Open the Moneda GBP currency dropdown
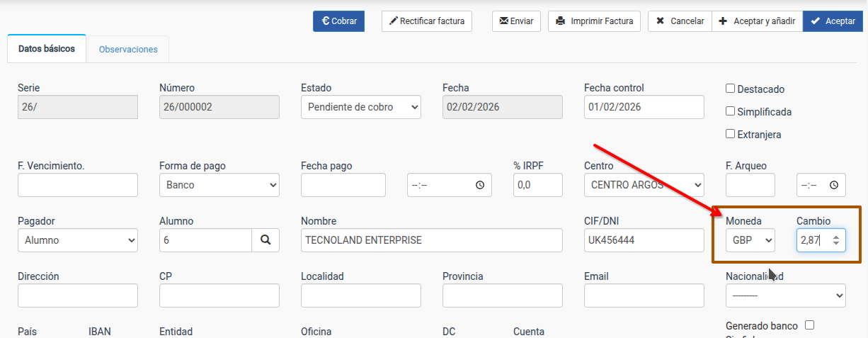 point(750,240)
